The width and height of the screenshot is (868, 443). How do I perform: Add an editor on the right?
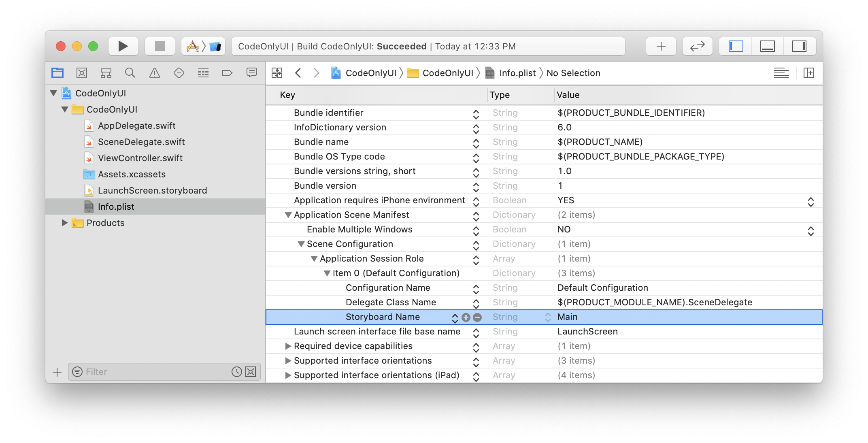coord(809,73)
